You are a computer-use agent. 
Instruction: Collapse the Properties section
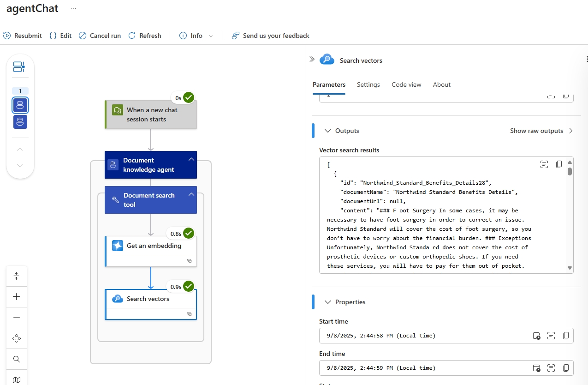coord(328,302)
